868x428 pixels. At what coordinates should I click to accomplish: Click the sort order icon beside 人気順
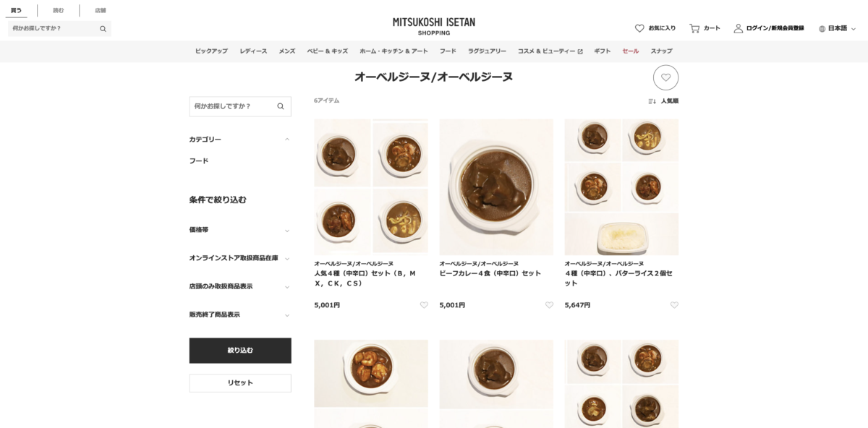652,101
